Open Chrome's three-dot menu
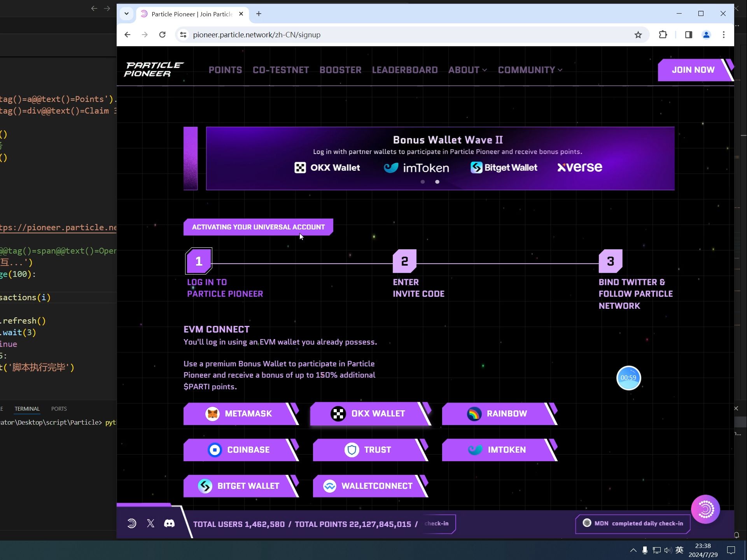Viewport: 747px width, 560px height. click(x=724, y=35)
